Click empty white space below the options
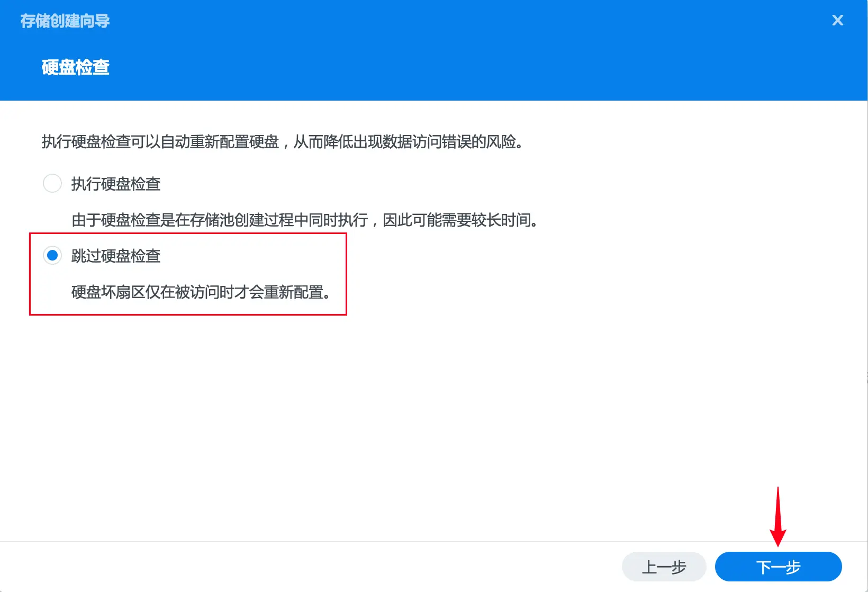 pyautogui.click(x=433, y=424)
